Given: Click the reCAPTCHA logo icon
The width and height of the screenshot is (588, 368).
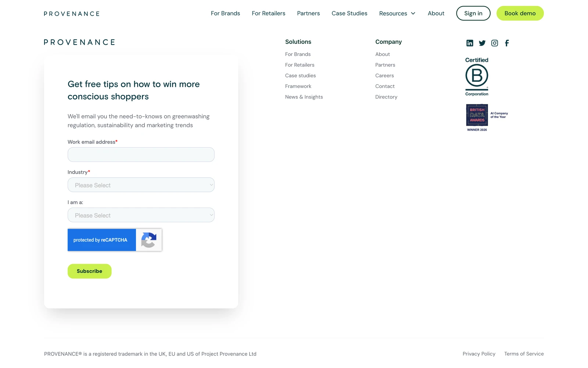Looking at the screenshot, I should pyautogui.click(x=149, y=240).
